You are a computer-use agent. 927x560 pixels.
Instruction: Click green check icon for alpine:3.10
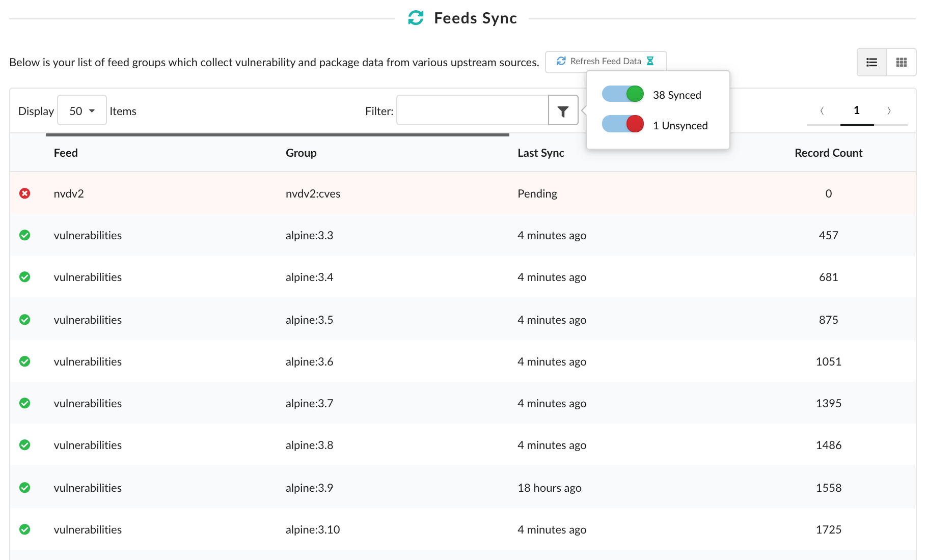coord(24,529)
